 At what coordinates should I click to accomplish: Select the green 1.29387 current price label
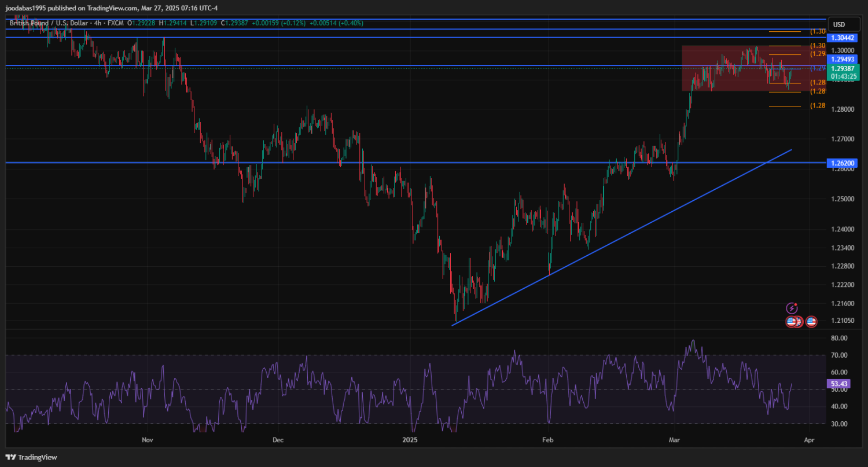[x=843, y=68]
